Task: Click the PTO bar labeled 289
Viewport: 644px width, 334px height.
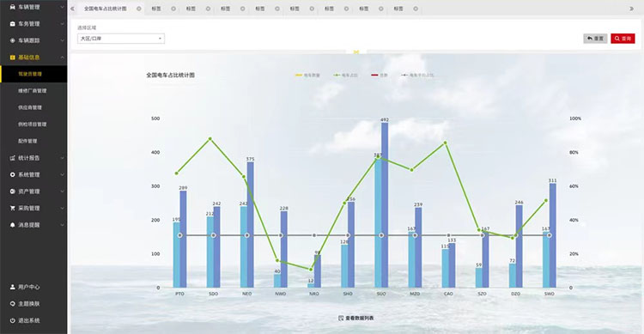Action: tap(183, 239)
